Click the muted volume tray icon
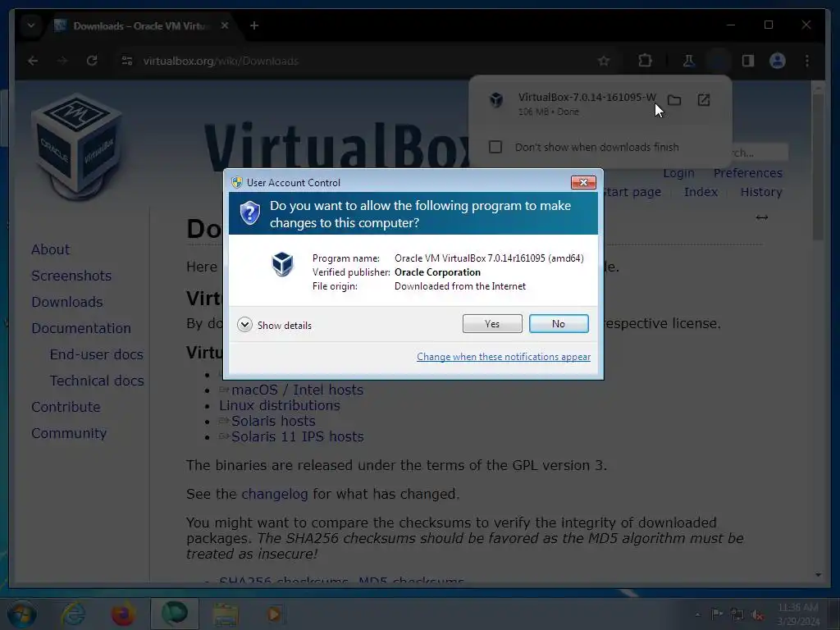840x630 pixels. 757,615
